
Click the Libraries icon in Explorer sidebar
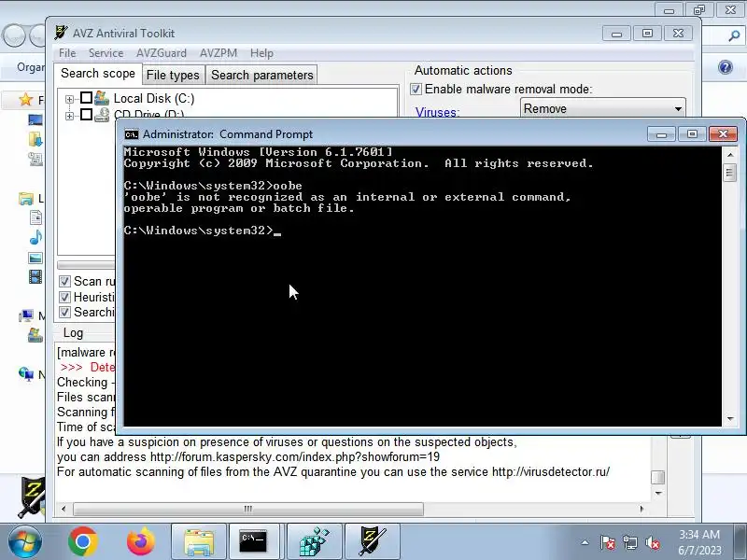point(26,198)
